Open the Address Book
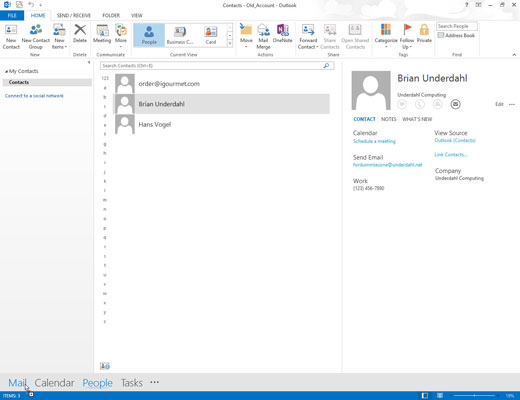 point(456,35)
